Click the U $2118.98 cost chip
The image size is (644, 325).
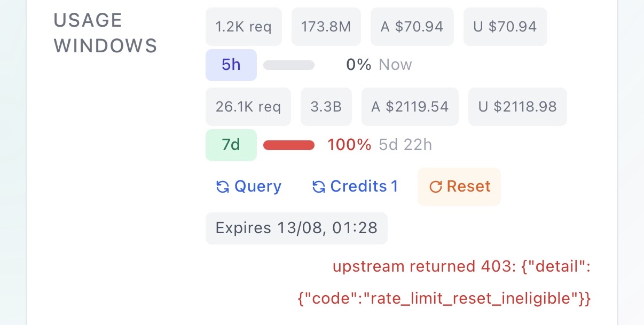517,107
